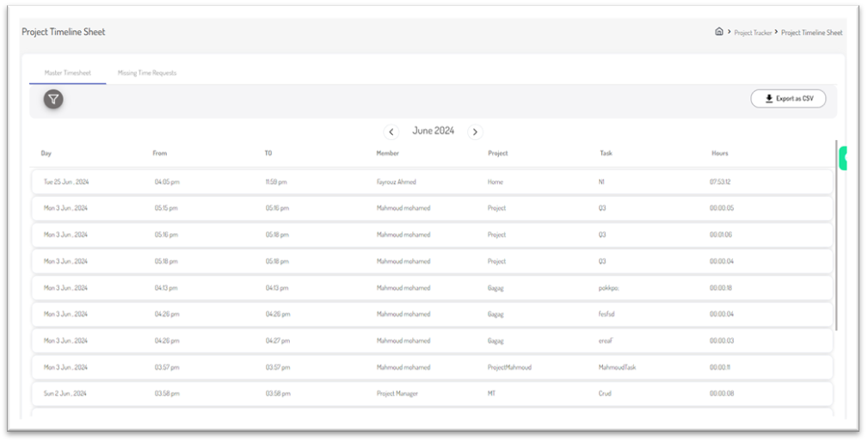Open the filter funnel icon
The image size is (868, 442).
[53, 100]
